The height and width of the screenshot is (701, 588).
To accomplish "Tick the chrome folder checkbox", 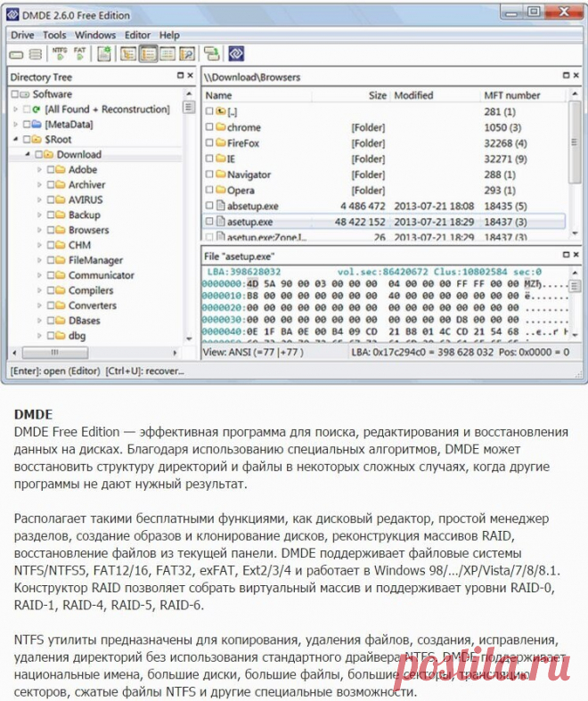I will click(x=209, y=127).
